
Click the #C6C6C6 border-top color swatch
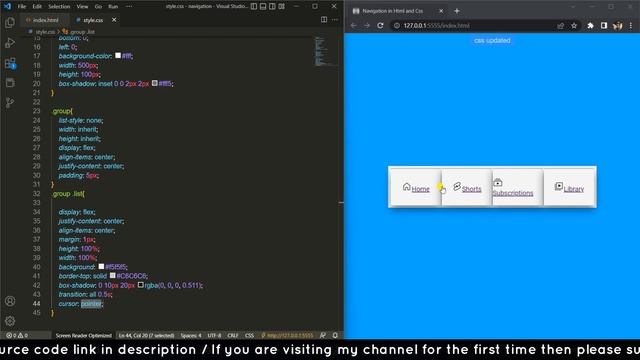coord(112,276)
